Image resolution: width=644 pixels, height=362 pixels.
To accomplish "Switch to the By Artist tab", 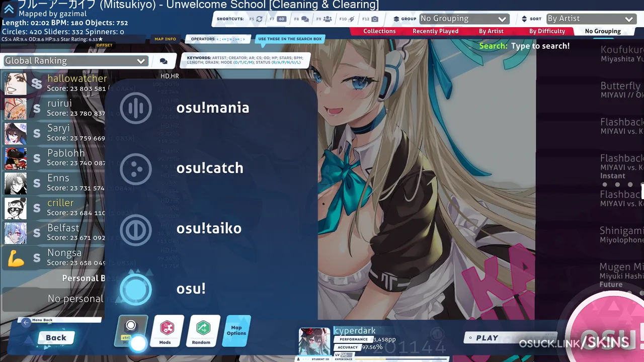I will (x=491, y=31).
